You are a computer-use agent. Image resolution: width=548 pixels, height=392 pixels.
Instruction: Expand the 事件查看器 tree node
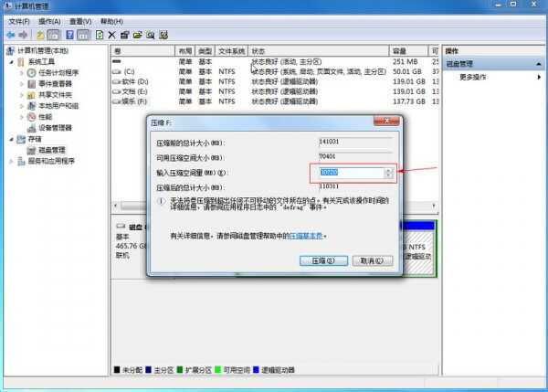click(20, 83)
